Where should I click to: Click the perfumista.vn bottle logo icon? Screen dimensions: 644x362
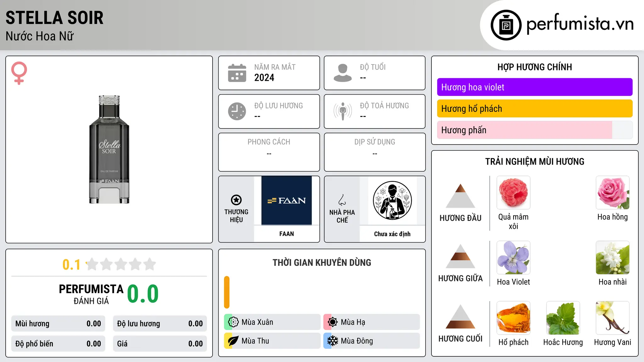506,25
